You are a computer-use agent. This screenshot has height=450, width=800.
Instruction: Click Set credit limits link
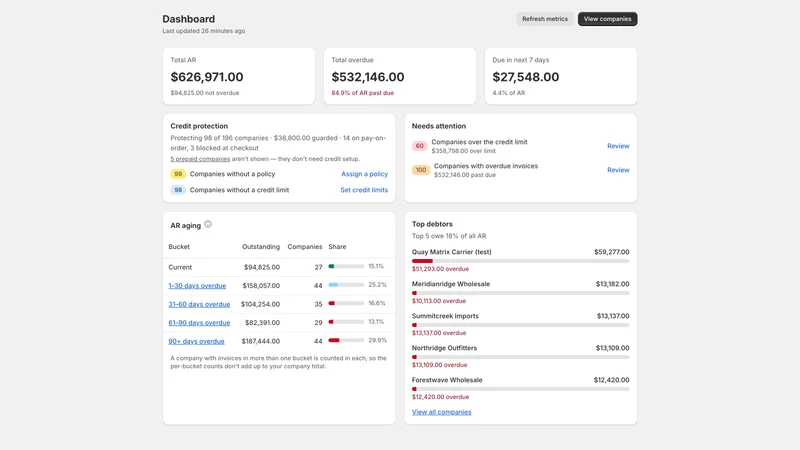pos(364,190)
